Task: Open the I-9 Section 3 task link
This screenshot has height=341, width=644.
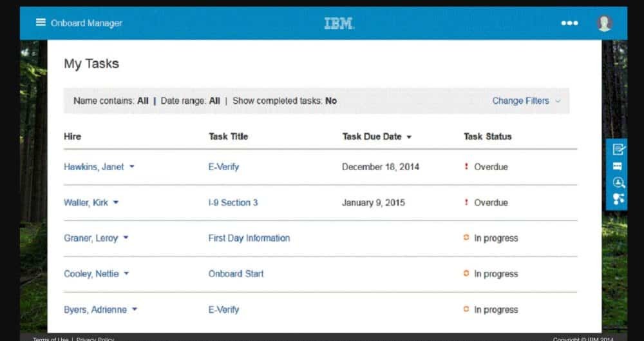Action: pyautogui.click(x=233, y=202)
